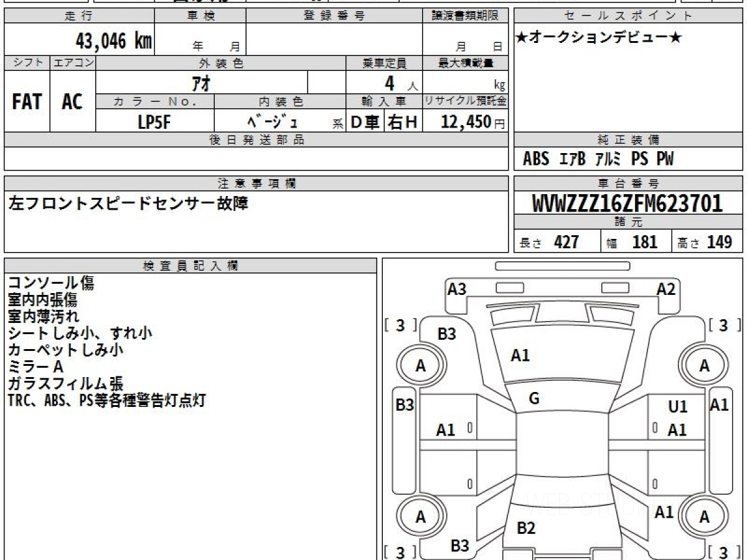
Task: Click the 後日発送部品 header
Action: [x=256, y=140]
